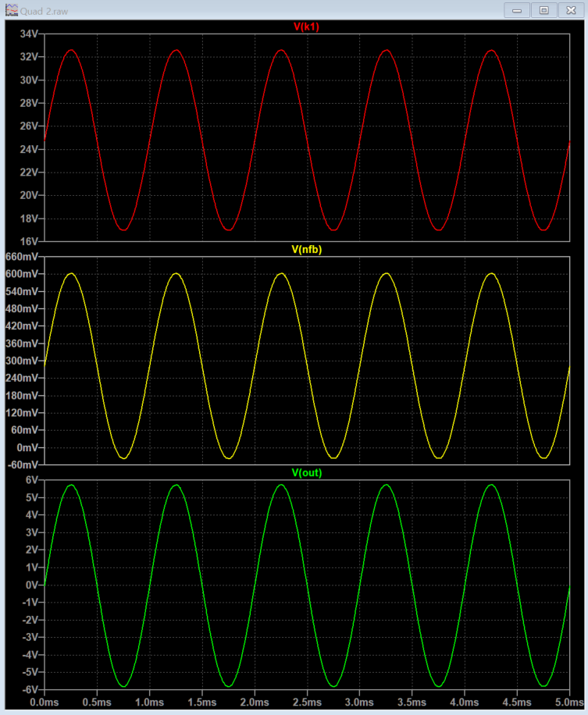Click the LTspice waveform icon in title bar
Screen dimensions: 588x715
(x=11, y=10)
